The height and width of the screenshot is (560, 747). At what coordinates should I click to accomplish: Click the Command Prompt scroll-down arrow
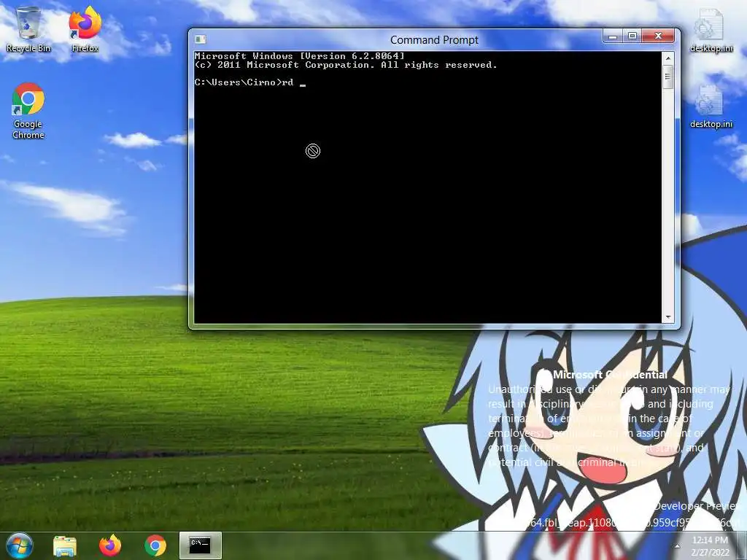tap(668, 317)
